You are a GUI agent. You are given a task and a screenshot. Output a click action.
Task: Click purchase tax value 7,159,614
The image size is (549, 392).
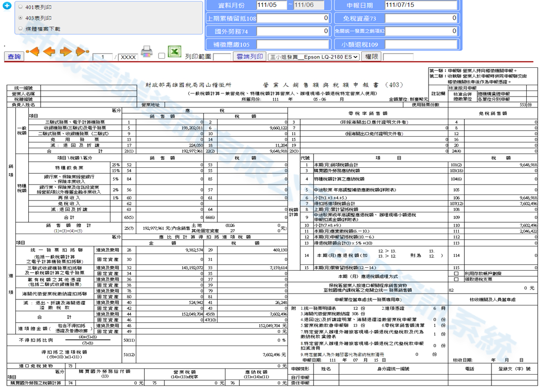(278, 267)
